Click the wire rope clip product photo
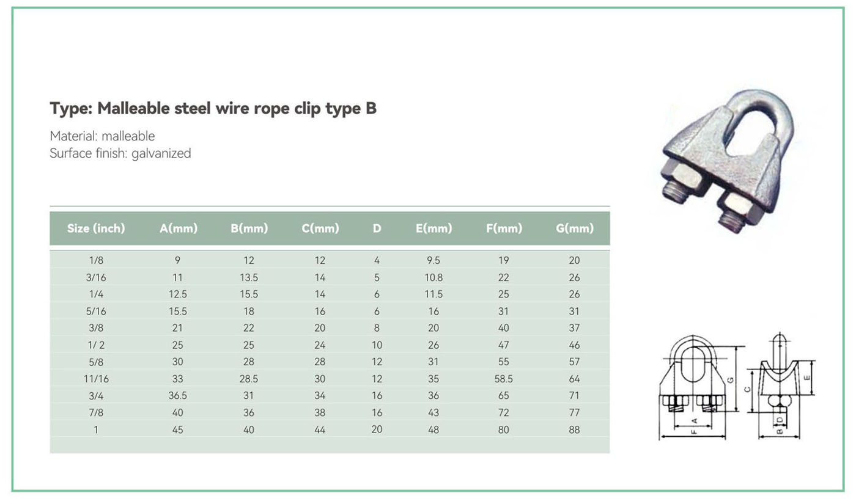Viewport: 856px width, 504px height. coord(727,162)
